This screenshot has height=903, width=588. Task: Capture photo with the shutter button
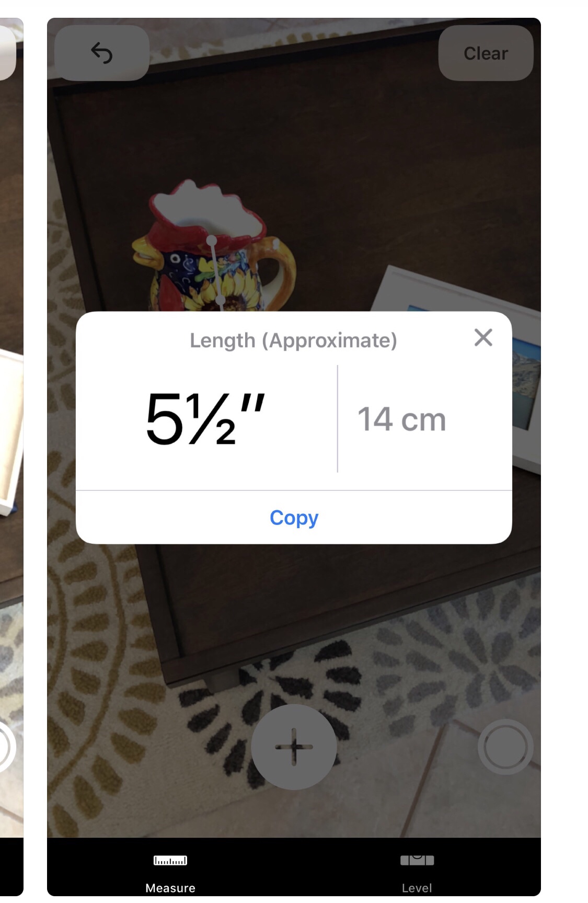coord(505,747)
